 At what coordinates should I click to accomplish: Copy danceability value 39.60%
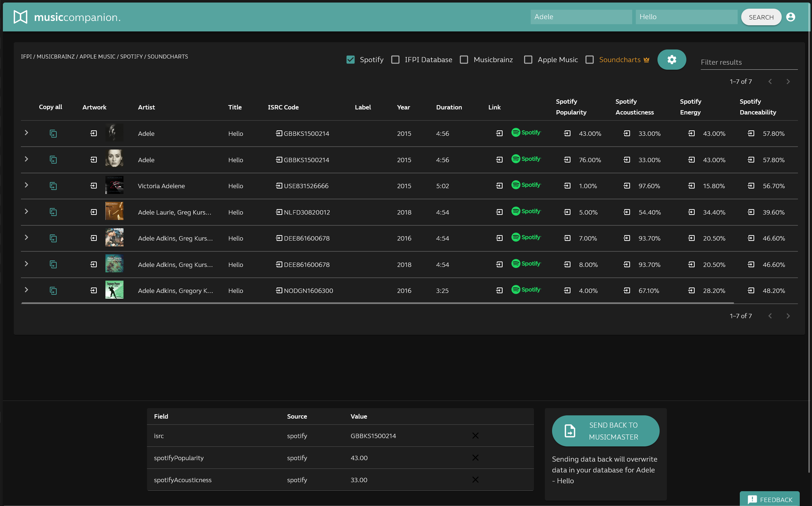(751, 212)
